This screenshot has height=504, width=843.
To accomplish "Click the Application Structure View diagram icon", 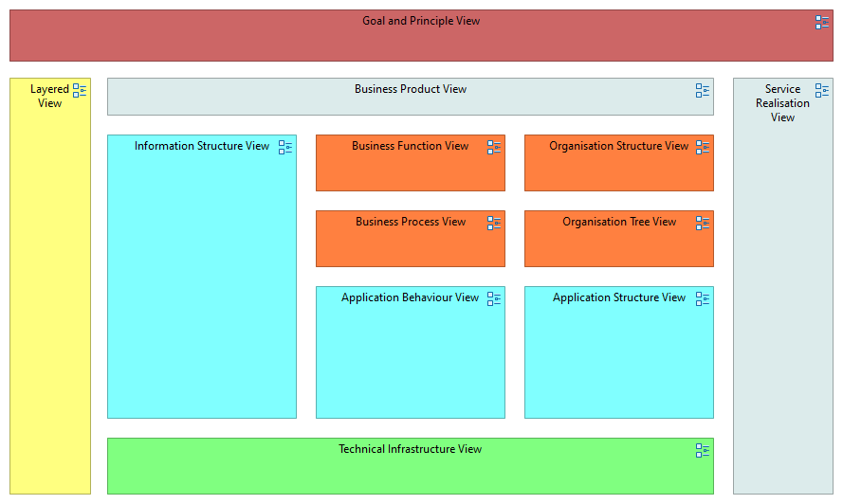I will coord(703,299).
